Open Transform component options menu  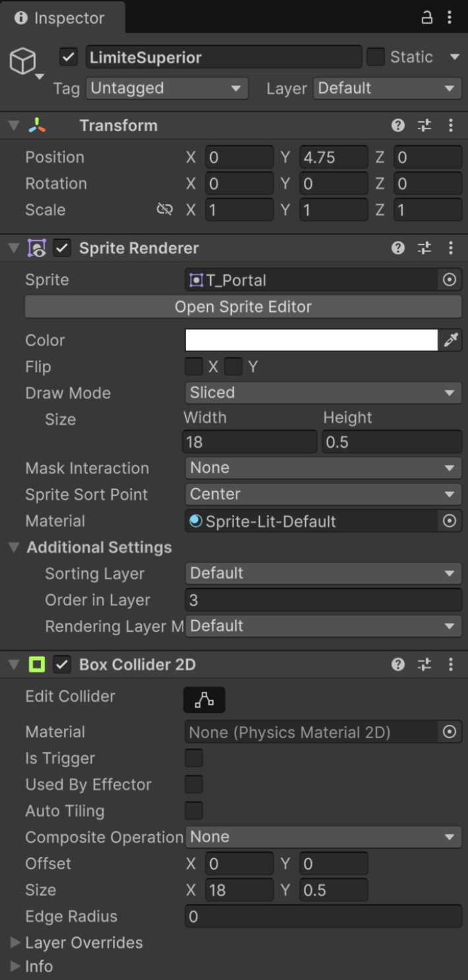point(451,125)
